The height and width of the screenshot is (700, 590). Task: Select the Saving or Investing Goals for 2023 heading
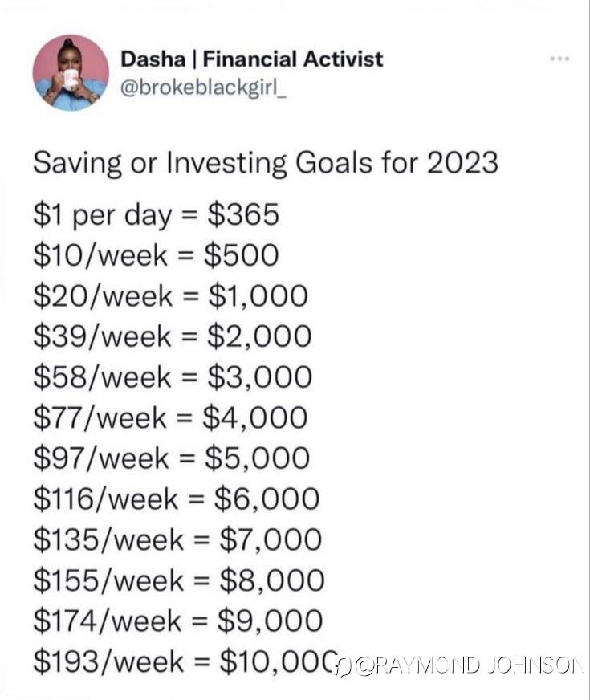click(266, 163)
